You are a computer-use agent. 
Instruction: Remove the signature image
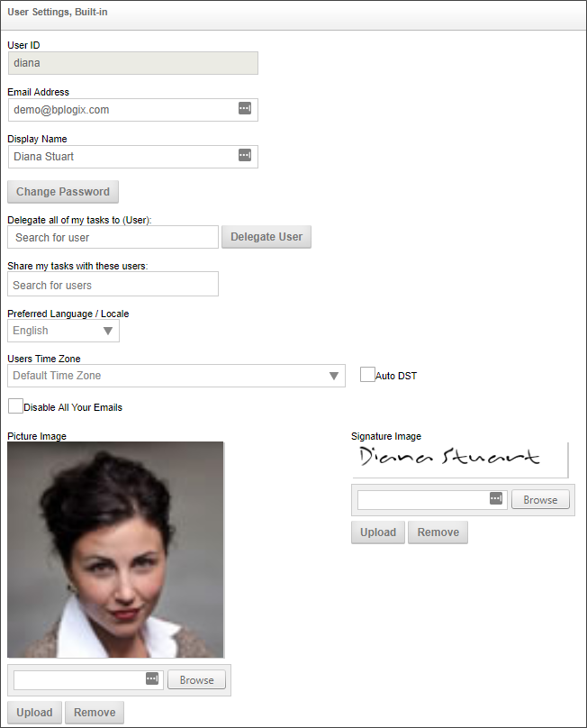(x=438, y=532)
